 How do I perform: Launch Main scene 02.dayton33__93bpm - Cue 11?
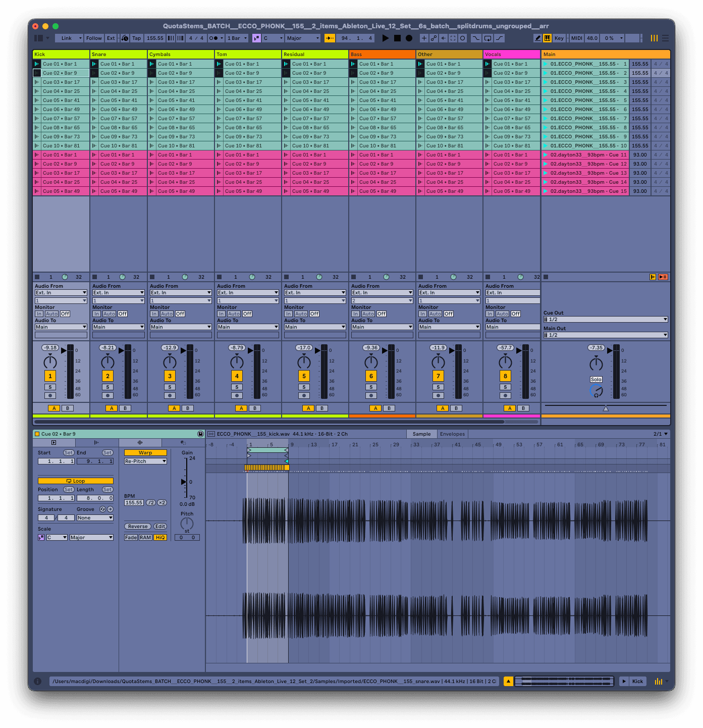pyautogui.click(x=546, y=155)
